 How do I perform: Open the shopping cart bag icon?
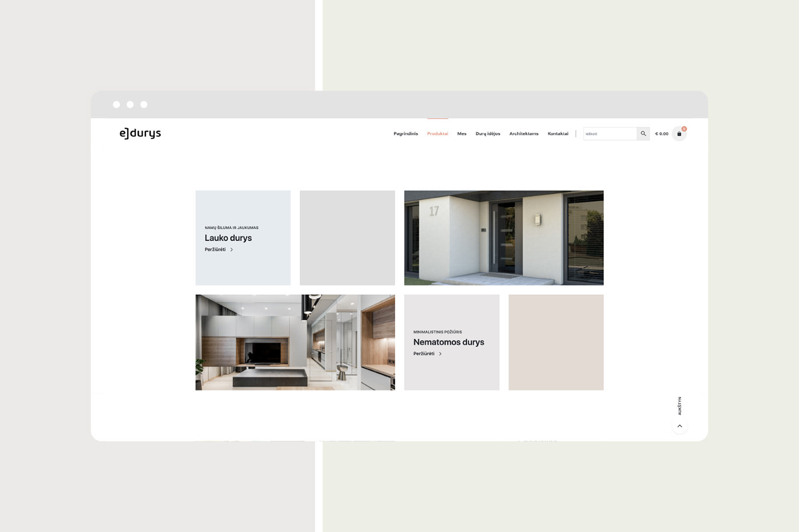[x=679, y=134]
